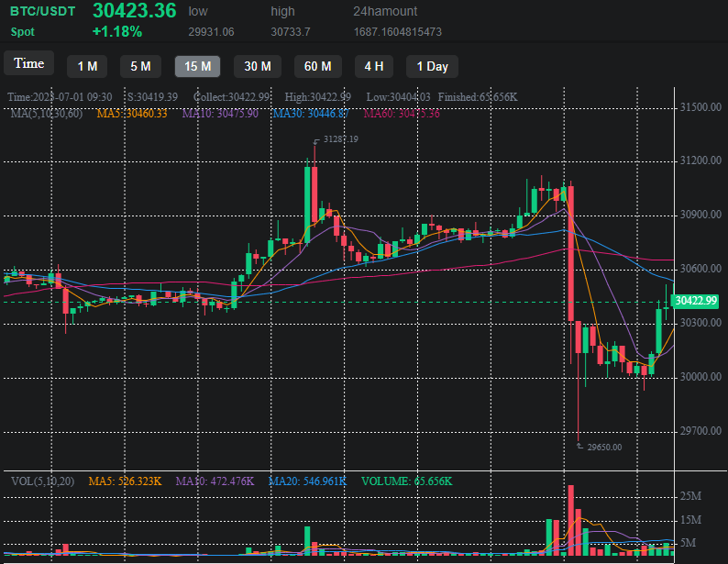Click the green 30422.99 current price tag
Viewport: 728px width, 564px height.
[696, 301]
